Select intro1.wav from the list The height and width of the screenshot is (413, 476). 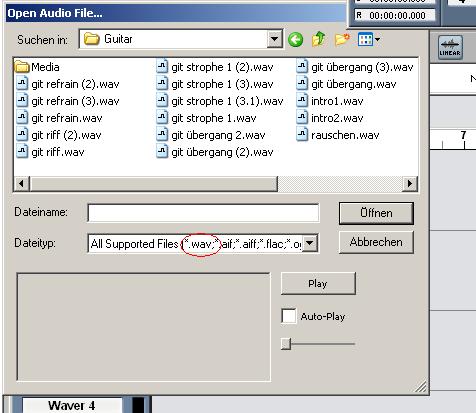pyautogui.click(x=330, y=101)
